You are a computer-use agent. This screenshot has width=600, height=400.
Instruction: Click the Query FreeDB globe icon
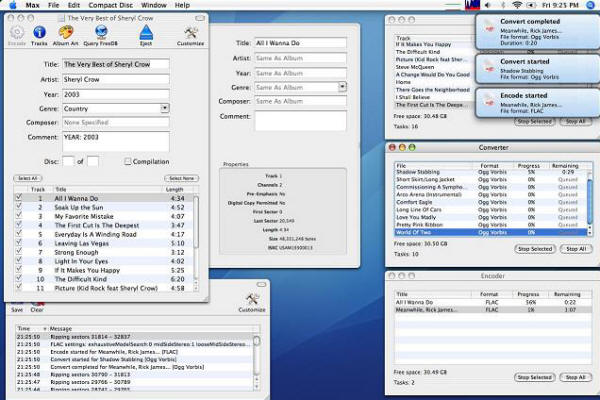coord(101,33)
